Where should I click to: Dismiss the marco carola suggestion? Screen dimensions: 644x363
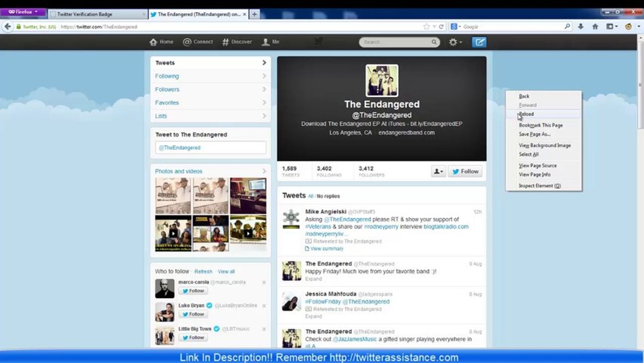pos(264,282)
